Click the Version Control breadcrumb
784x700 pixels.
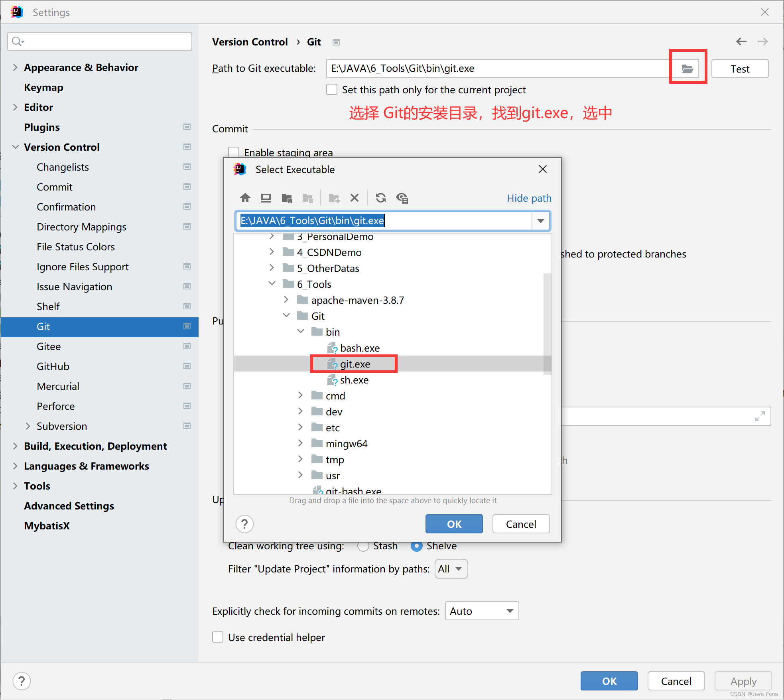coord(250,42)
